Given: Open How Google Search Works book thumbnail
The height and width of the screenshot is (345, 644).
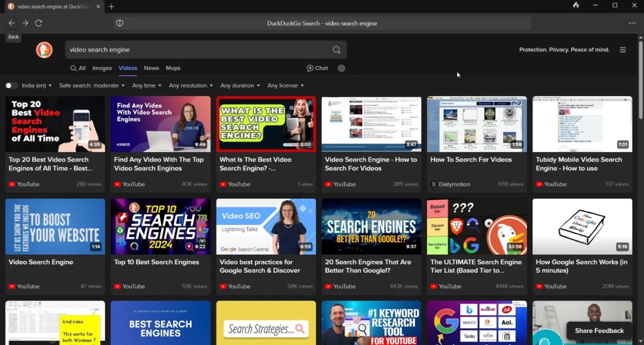Looking at the screenshot, I should tap(582, 226).
